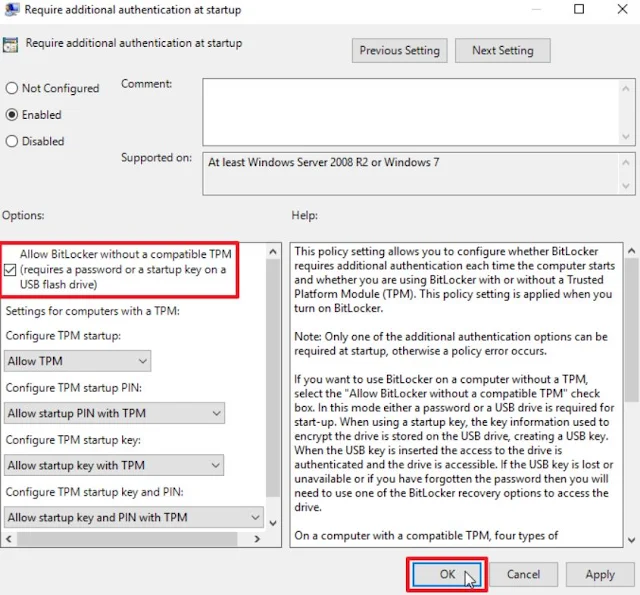Click the Previous Setting button

click(400, 51)
